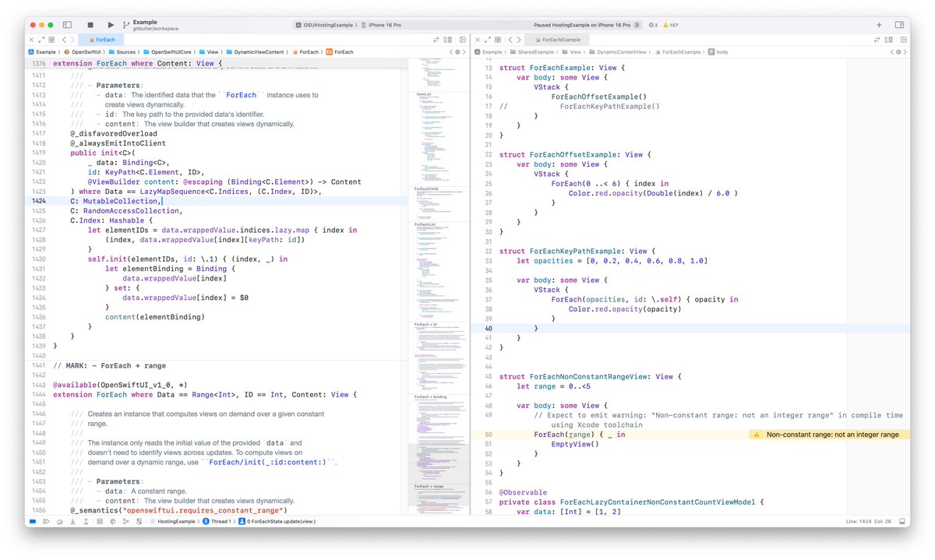Toggle code review in right editor

point(877,40)
